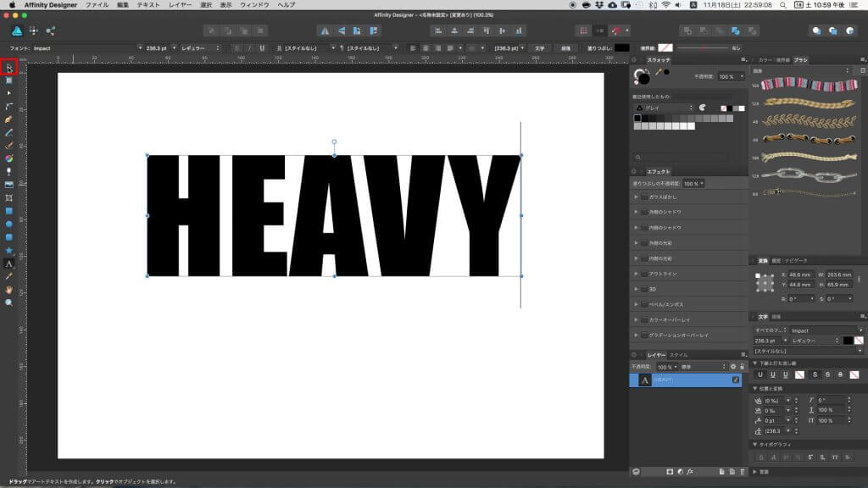Open the レイヤー menu

[x=180, y=4]
